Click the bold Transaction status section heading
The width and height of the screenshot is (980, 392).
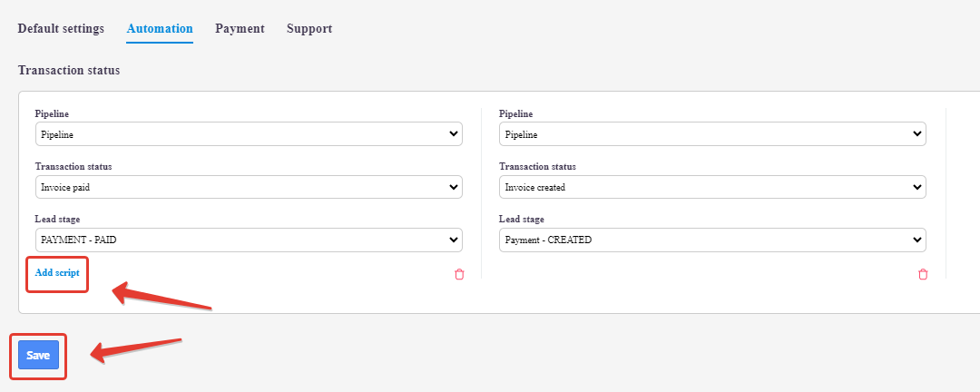tap(69, 70)
